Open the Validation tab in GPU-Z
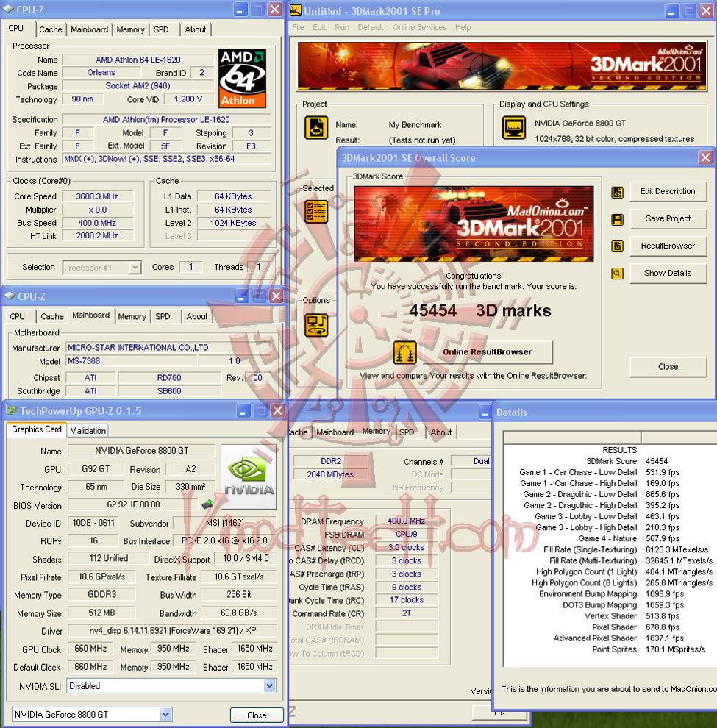717x728 pixels. [88, 430]
